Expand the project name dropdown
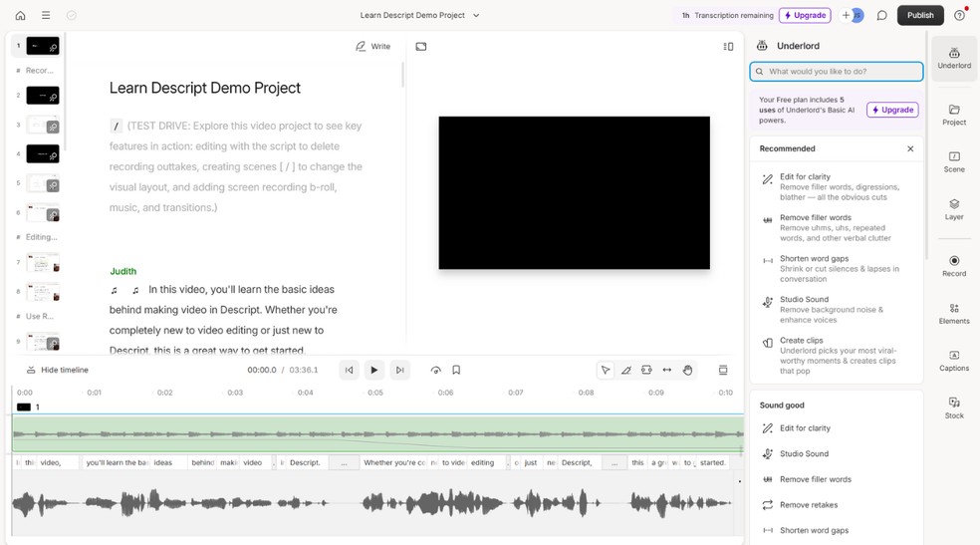 (476, 15)
